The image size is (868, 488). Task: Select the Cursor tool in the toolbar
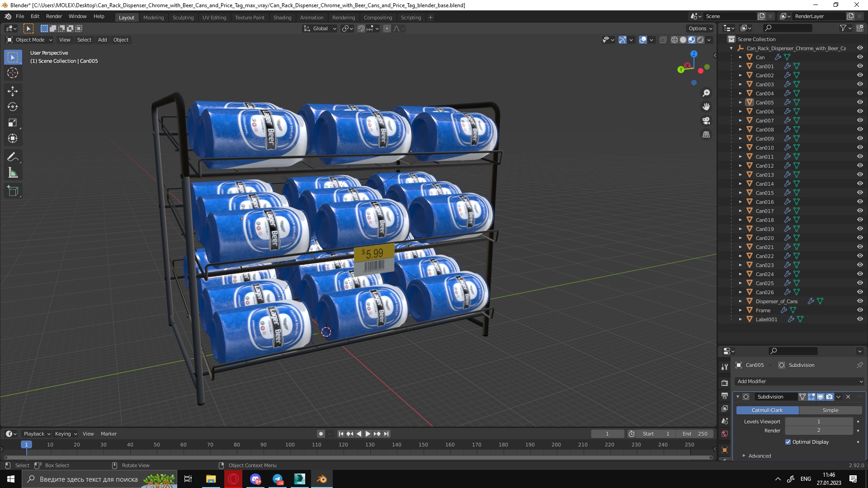point(13,73)
